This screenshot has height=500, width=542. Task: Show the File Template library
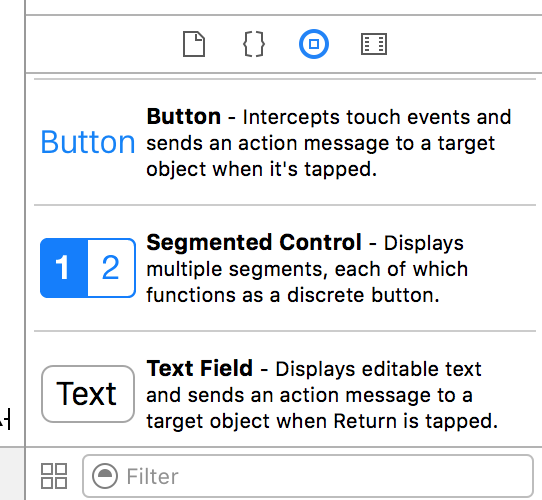(x=194, y=44)
